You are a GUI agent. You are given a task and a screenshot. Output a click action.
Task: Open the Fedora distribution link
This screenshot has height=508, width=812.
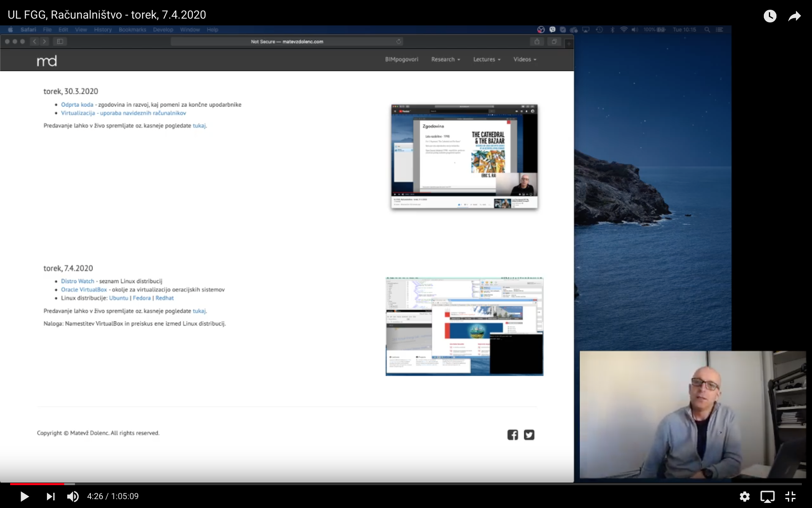[142, 298]
